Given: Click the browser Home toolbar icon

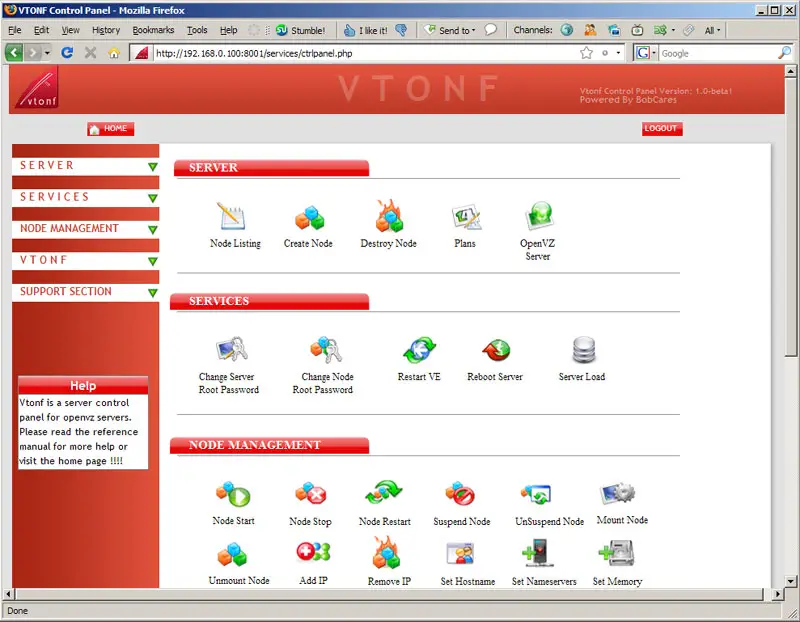Looking at the screenshot, I should (x=114, y=53).
